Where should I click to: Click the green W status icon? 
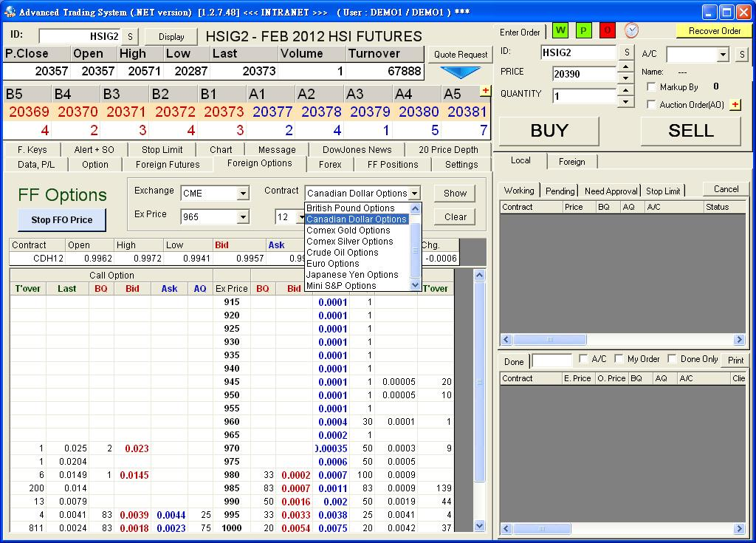(560, 30)
